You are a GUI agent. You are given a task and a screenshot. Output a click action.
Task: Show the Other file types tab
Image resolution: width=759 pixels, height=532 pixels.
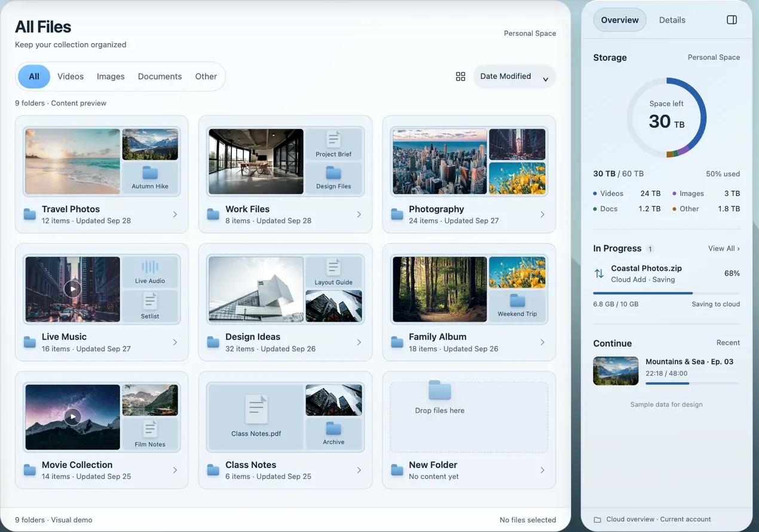point(206,77)
